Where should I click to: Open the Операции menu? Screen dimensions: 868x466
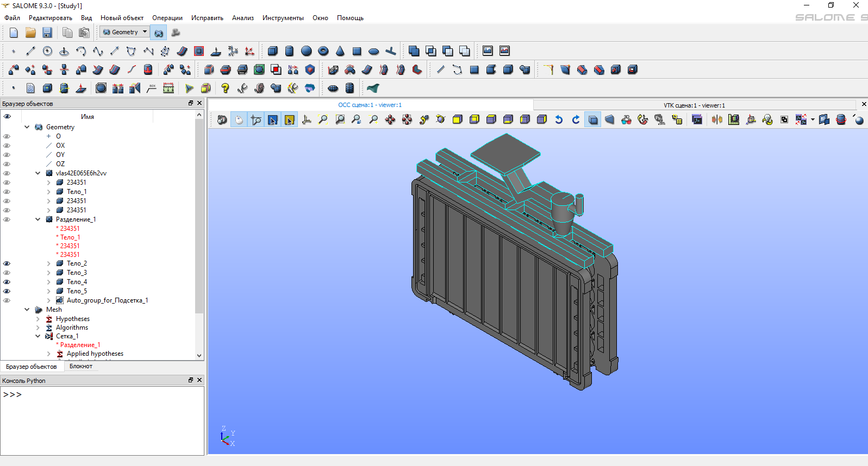(x=167, y=18)
